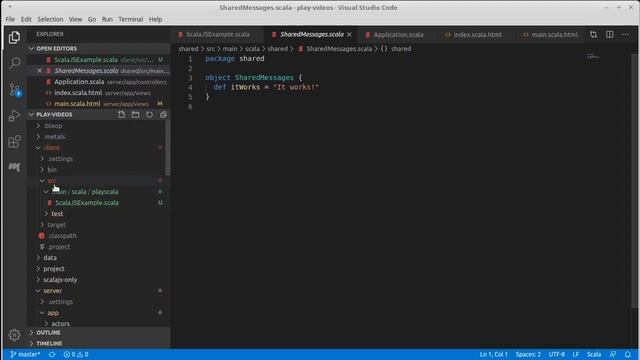Viewport: 640px width, 360px height.
Task: Click Ln 1, Col 1 position indicator
Action: (493, 354)
